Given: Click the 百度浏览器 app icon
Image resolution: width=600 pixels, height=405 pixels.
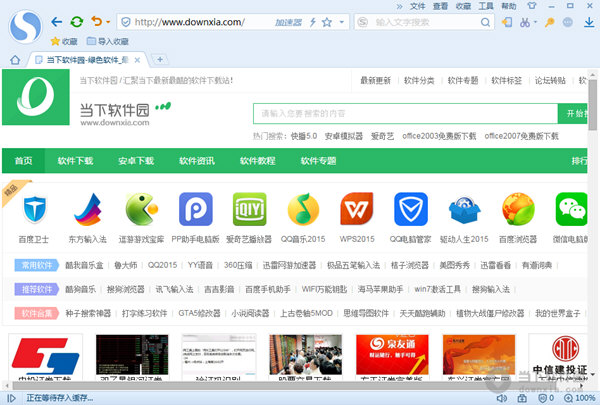Looking at the screenshot, I should [x=518, y=209].
